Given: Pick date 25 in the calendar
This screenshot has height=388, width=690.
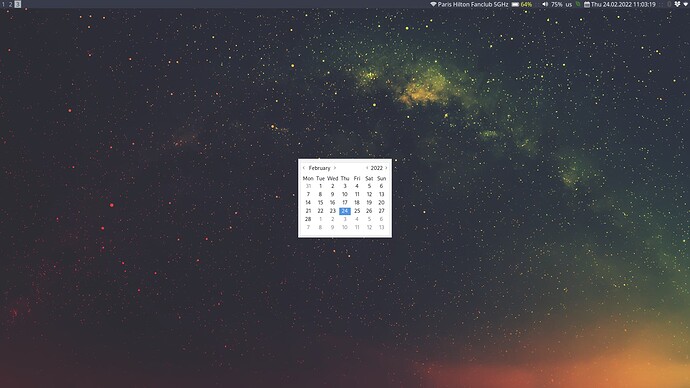Looking at the screenshot, I should (x=357, y=211).
